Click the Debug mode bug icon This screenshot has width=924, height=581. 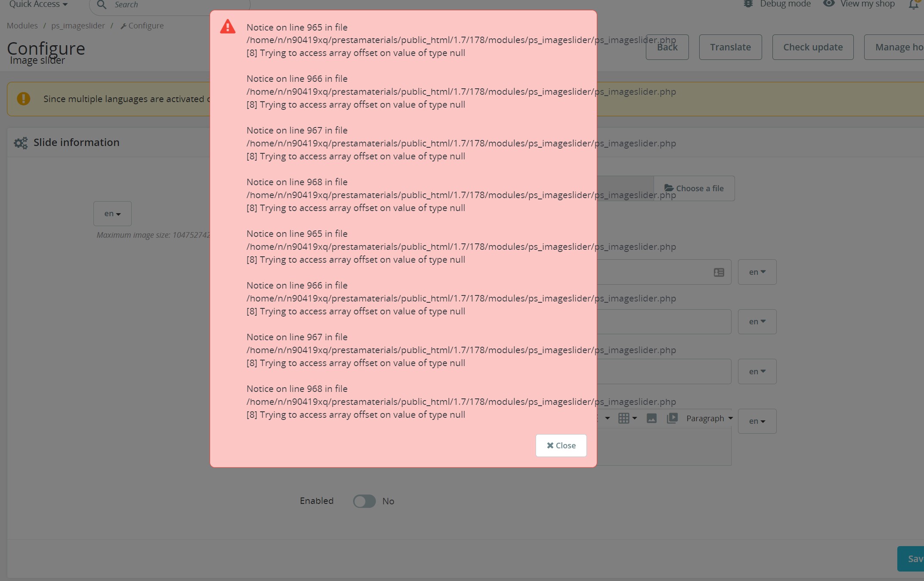coord(748,4)
